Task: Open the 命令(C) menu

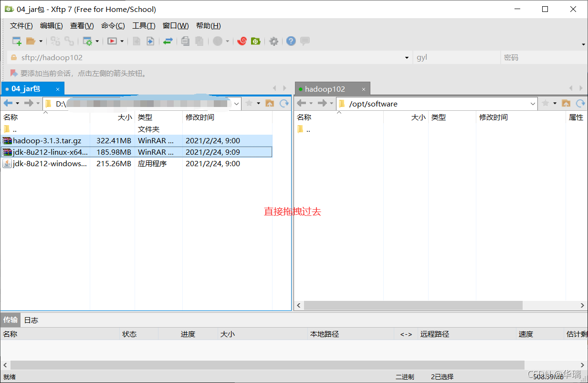Action: coord(113,26)
